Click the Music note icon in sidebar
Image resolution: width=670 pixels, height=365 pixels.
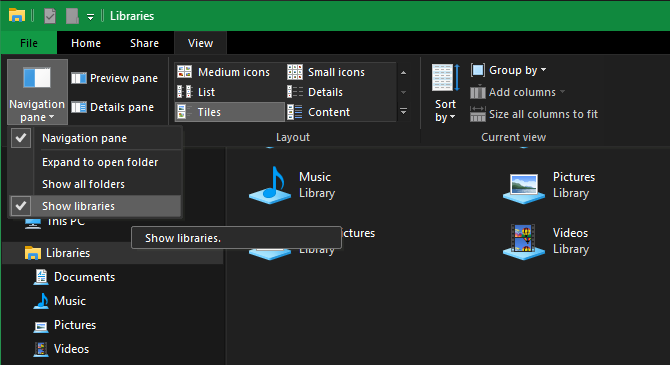[x=41, y=301]
